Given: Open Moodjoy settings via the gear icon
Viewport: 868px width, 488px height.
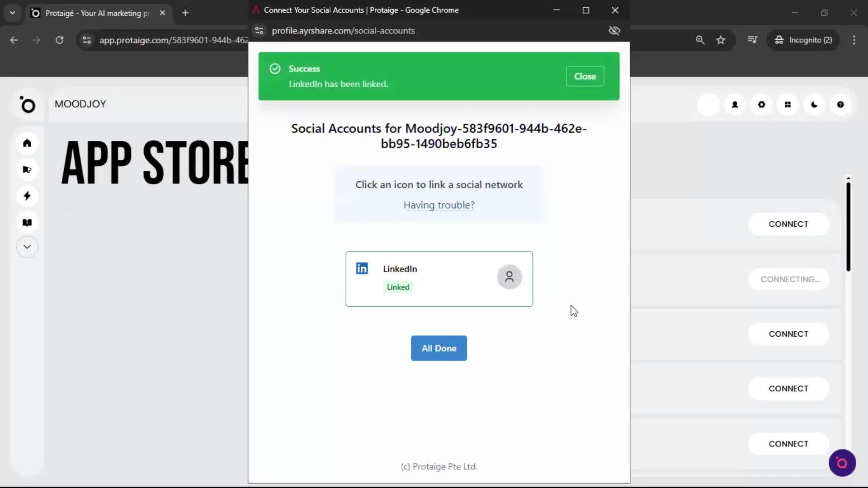Looking at the screenshot, I should (x=761, y=104).
